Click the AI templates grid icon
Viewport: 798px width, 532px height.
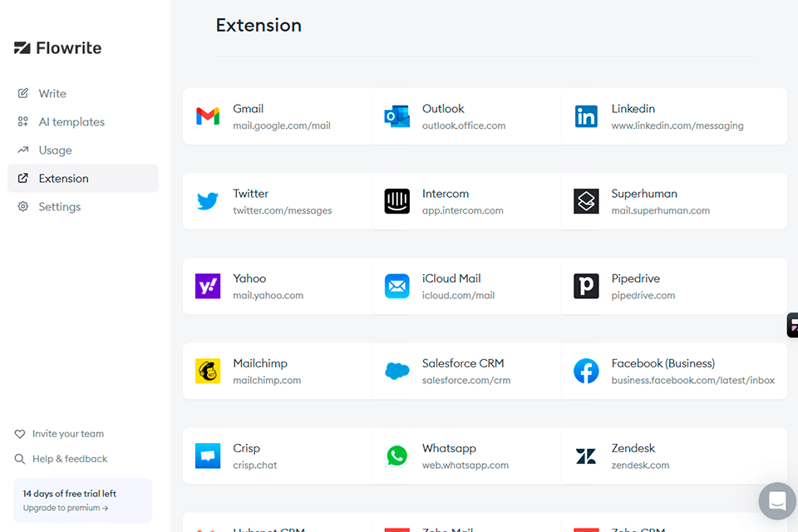(23, 121)
